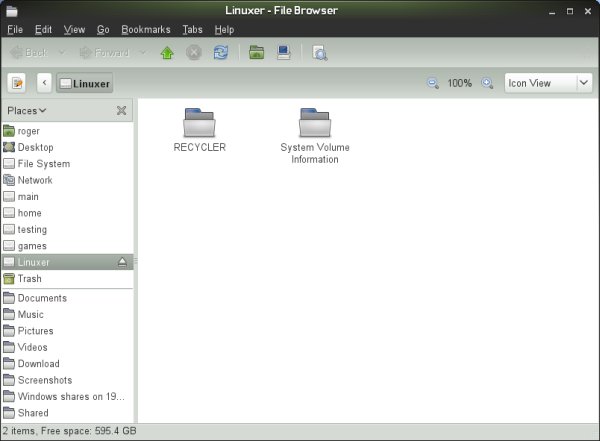Click the path bar left chevron
This screenshot has width=600, height=441.
44,83
